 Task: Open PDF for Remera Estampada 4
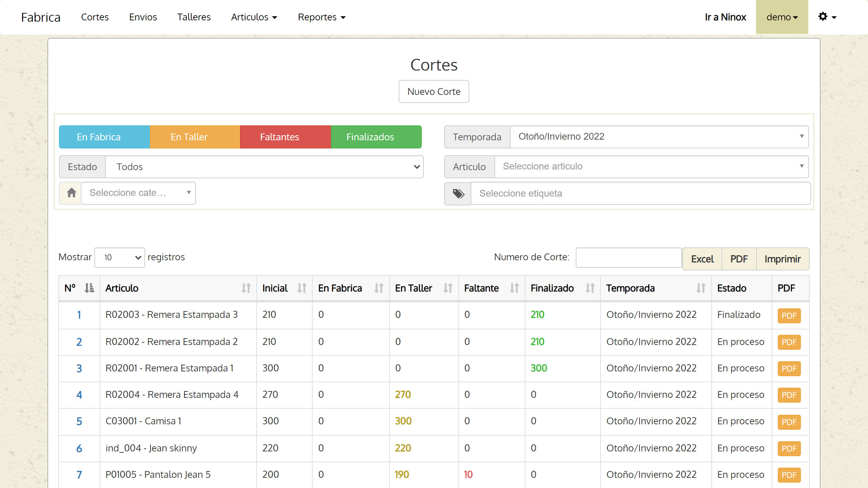click(789, 395)
